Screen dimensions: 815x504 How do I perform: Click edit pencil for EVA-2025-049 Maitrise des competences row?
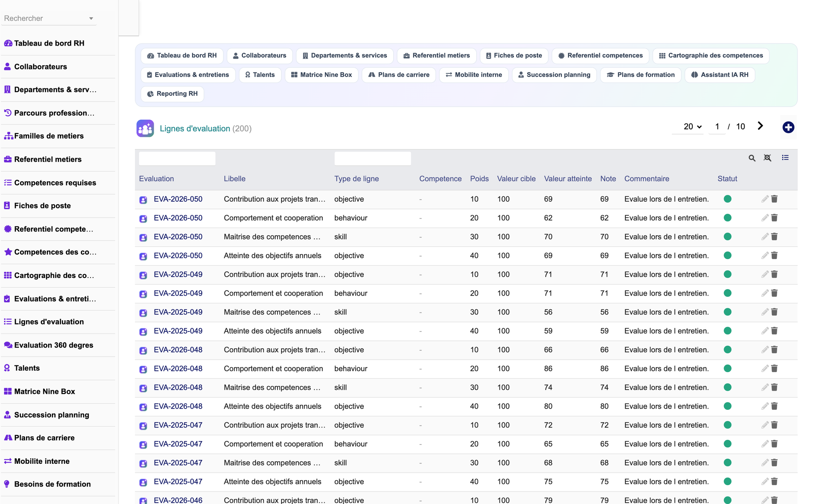tap(765, 312)
